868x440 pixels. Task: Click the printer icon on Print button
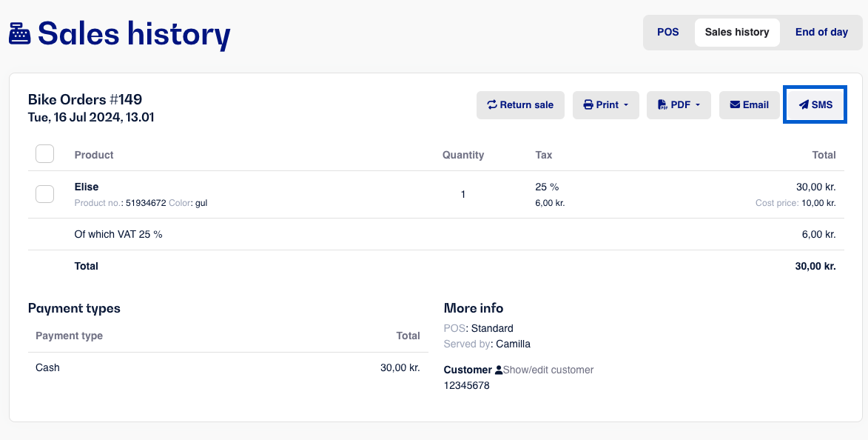click(x=588, y=104)
